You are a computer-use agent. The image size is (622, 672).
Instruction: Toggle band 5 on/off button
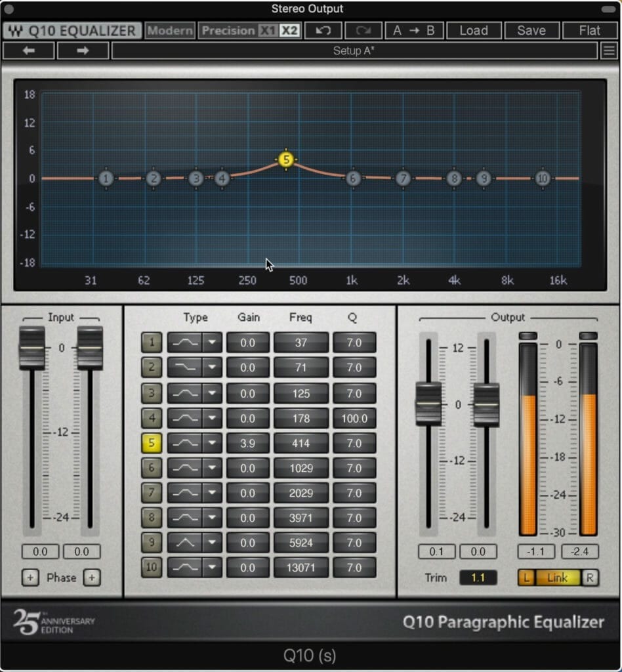point(151,443)
